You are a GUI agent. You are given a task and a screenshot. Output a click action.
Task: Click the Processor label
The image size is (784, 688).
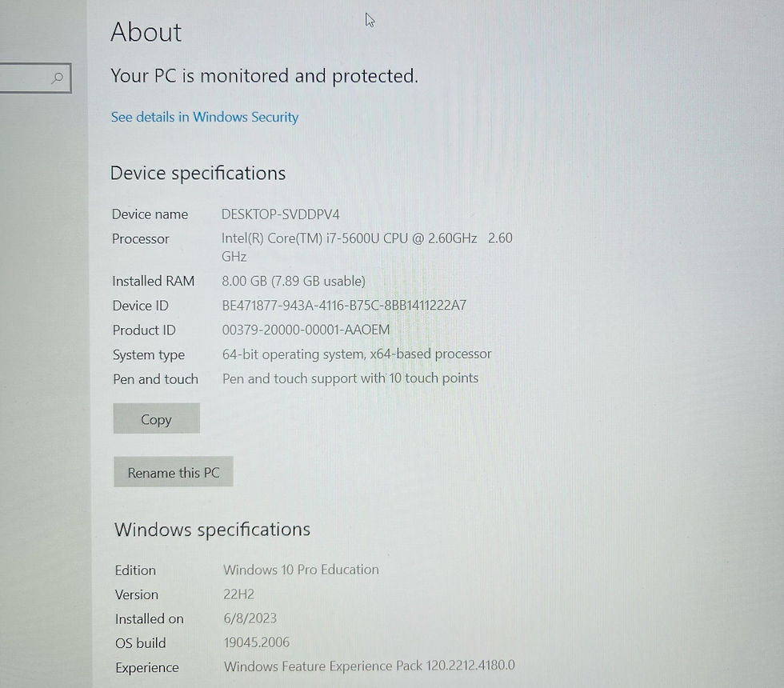coord(141,239)
